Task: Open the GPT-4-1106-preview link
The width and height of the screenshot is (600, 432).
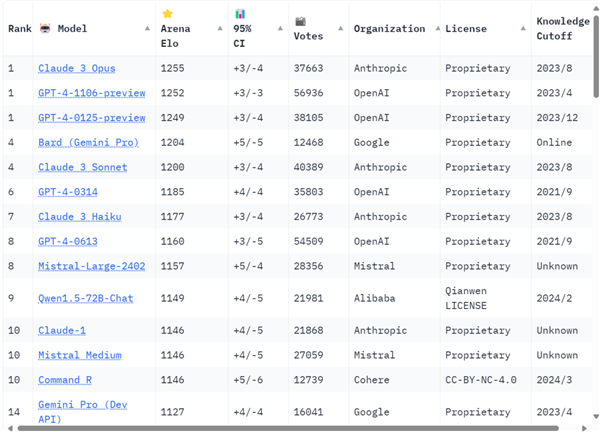Action: (91, 93)
